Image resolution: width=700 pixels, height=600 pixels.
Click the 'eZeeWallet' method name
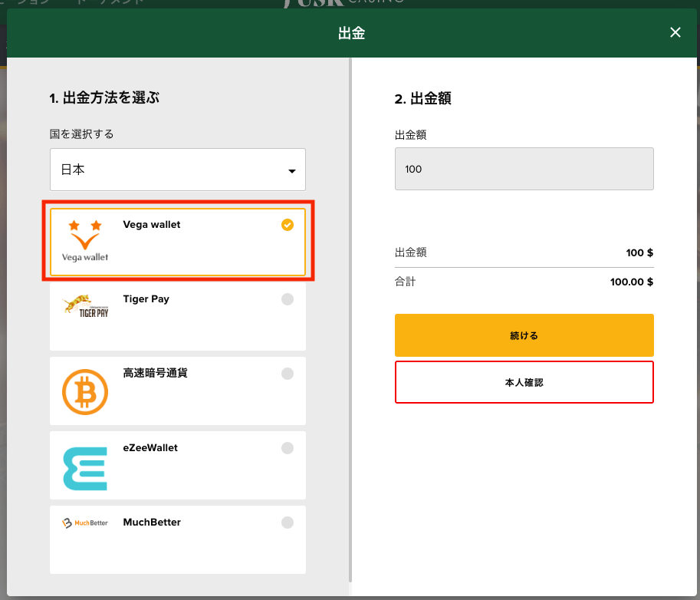[150, 447]
